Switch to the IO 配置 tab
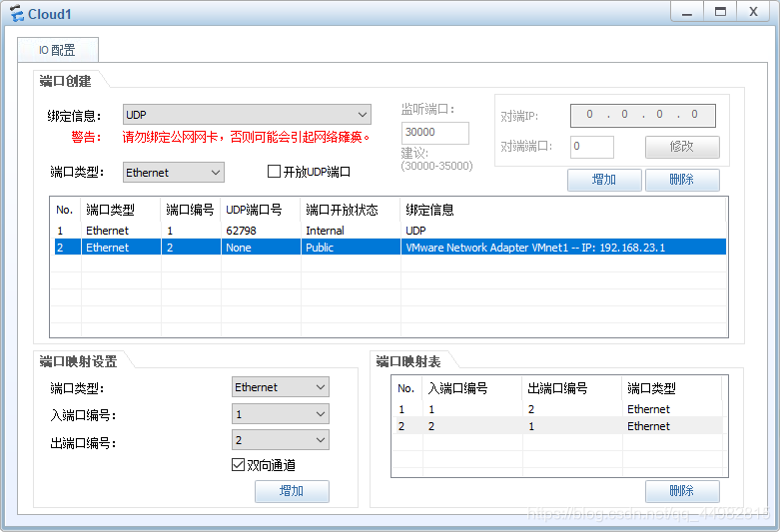The width and height of the screenshot is (780, 532). point(58,50)
